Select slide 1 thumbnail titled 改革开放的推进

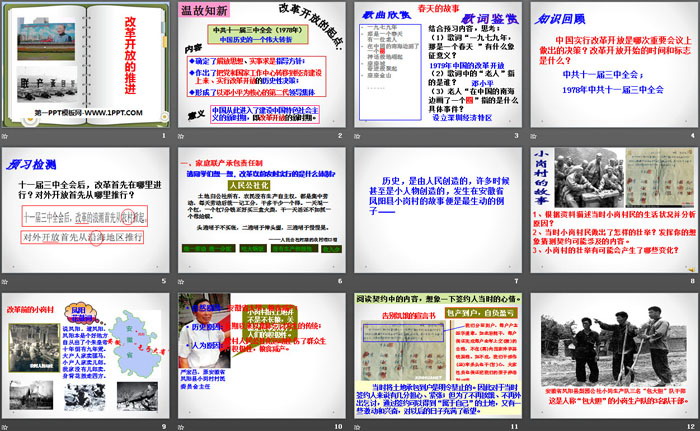pyautogui.click(x=86, y=65)
